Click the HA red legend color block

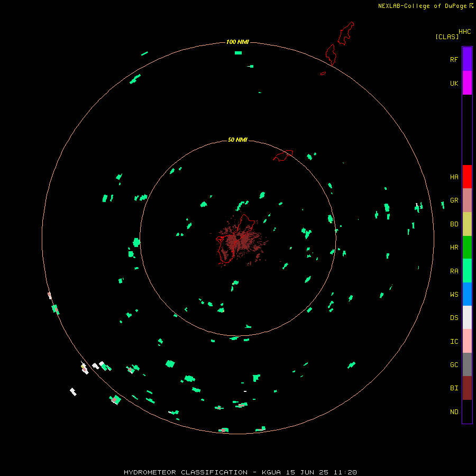pos(467,177)
